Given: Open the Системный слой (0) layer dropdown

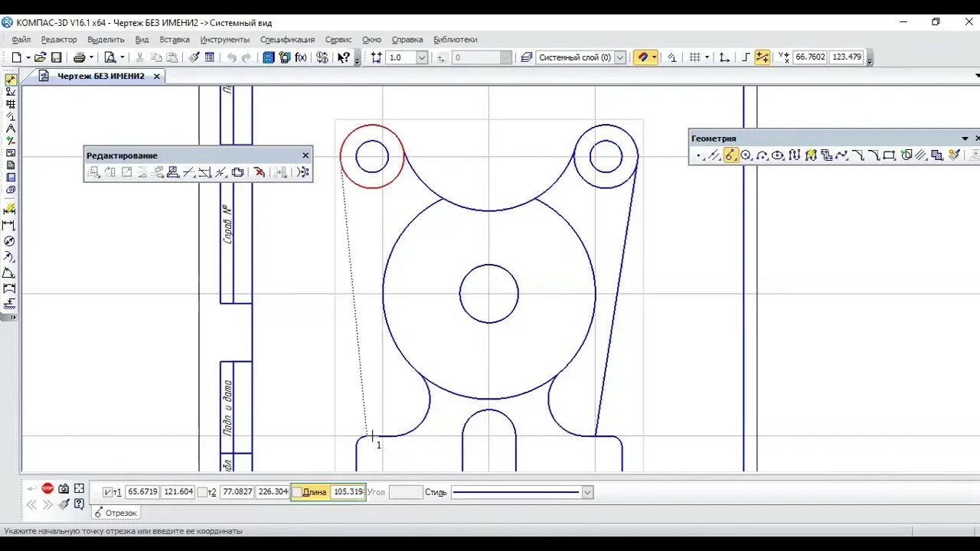Looking at the screenshot, I should (620, 57).
